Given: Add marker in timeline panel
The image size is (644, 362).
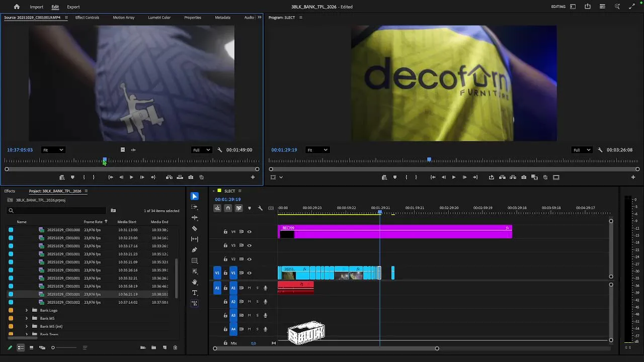Looking at the screenshot, I should tap(249, 208).
